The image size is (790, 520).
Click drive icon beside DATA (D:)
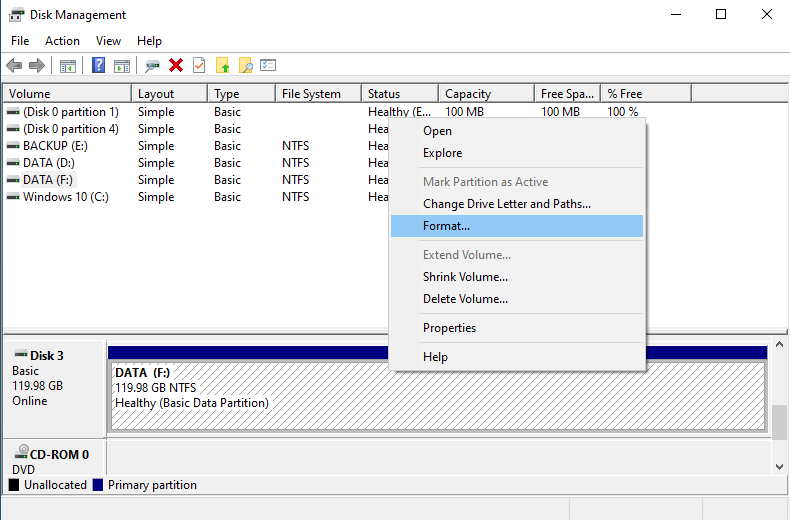coord(13,163)
